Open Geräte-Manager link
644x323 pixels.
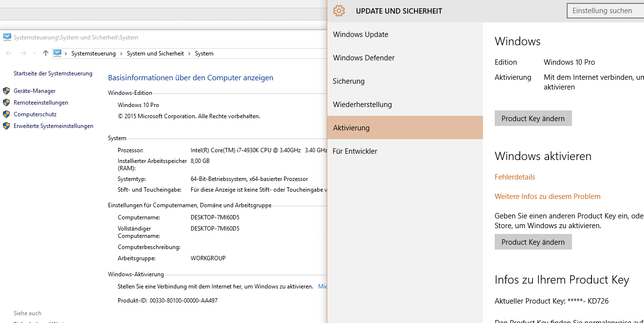point(35,91)
